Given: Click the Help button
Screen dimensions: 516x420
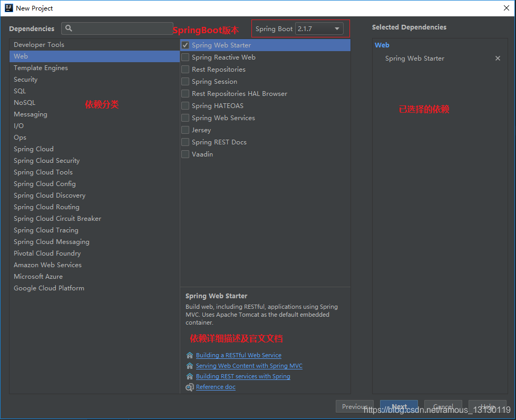Looking at the screenshot, I should (488, 406).
